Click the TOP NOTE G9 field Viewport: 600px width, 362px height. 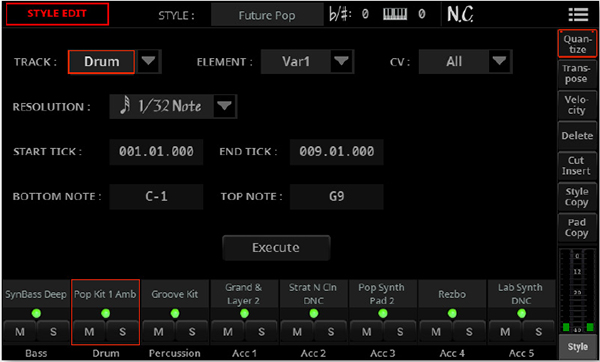tap(336, 197)
